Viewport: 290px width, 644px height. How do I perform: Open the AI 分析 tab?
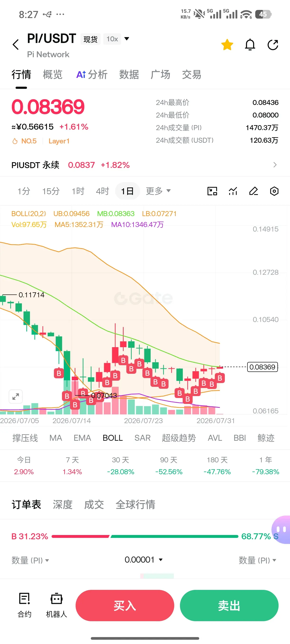92,75
